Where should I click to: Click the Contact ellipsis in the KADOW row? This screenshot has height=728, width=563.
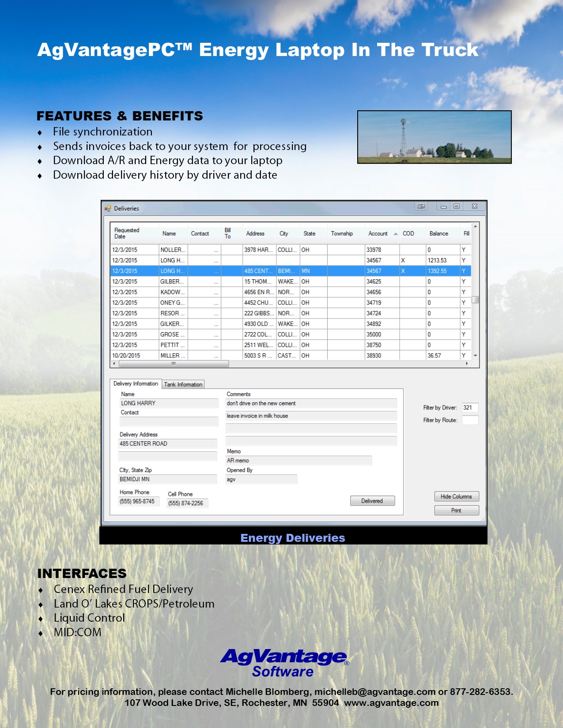tap(216, 293)
